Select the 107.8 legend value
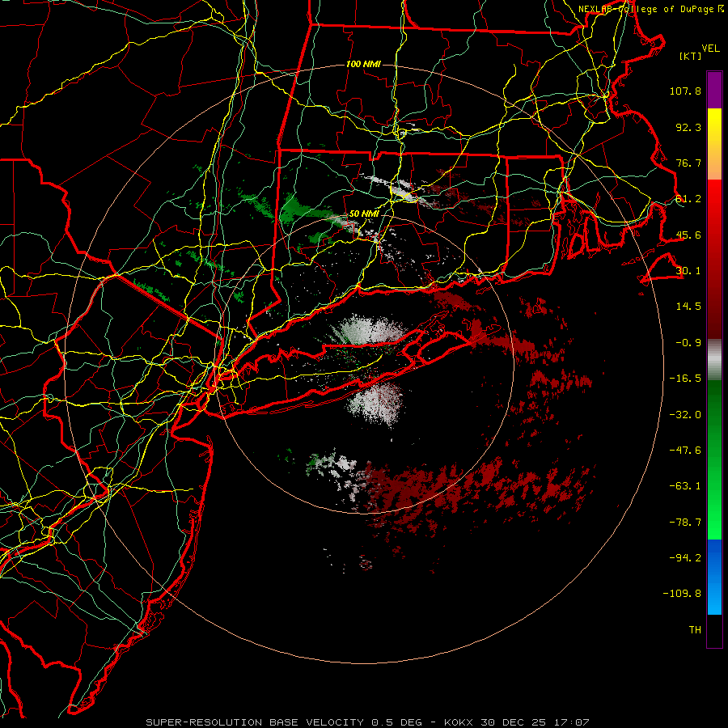This screenshot has height=728, width=728. (685, 91)
